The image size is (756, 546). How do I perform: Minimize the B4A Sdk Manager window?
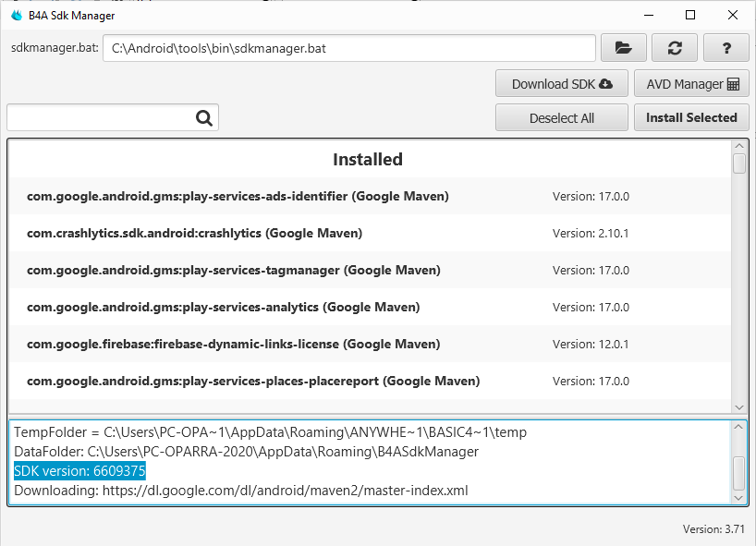click(649, 15)
